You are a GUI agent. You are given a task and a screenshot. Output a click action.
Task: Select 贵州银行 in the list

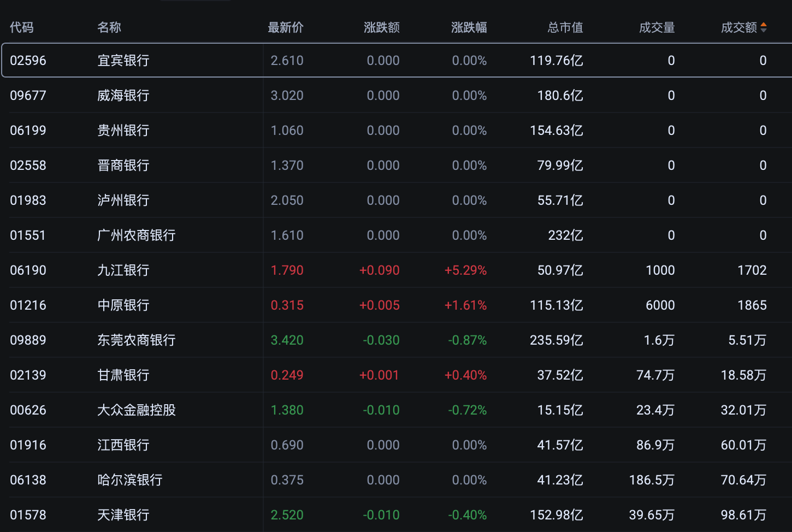pyautogui.click(x=123, y=131)
